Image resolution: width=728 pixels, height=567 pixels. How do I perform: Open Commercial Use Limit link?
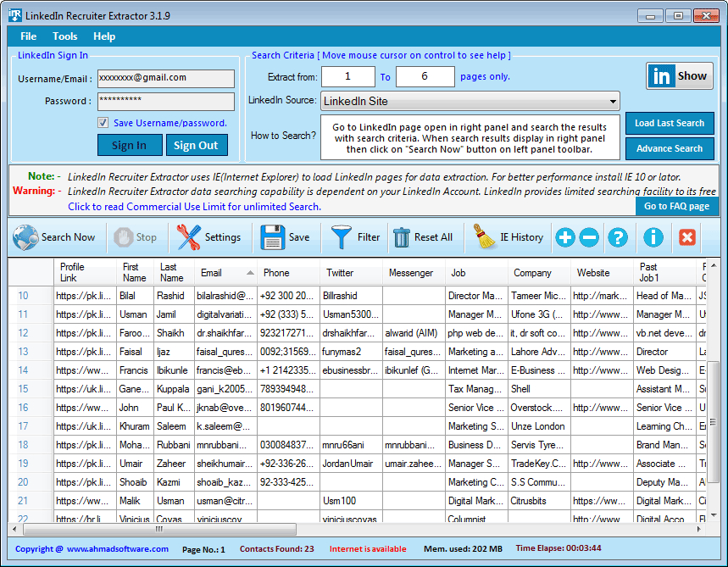195,207
